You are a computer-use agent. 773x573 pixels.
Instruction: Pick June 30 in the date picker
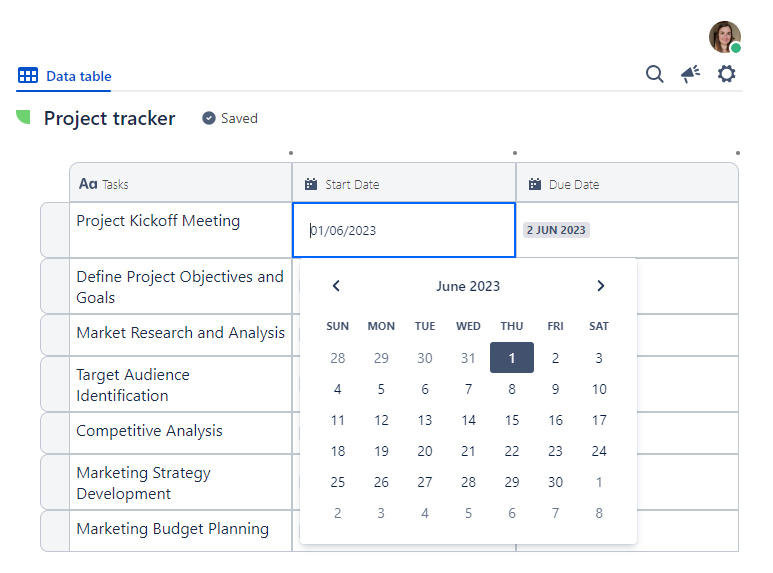555,482
